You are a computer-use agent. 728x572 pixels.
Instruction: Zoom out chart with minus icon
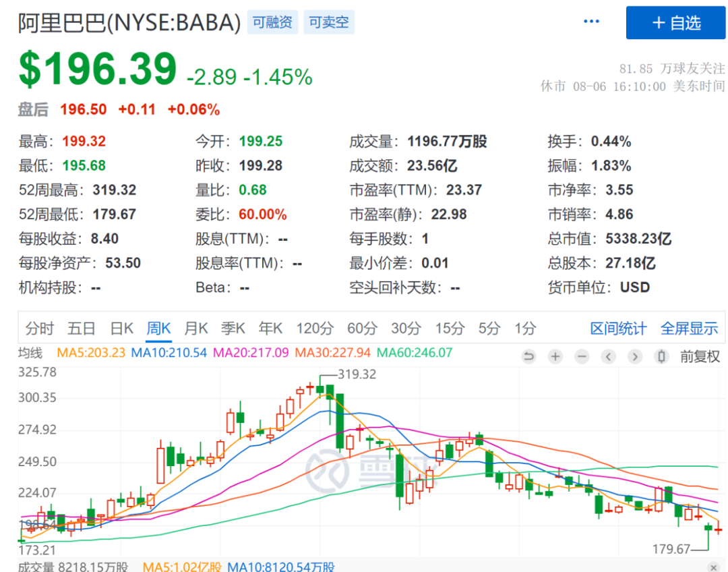point(582,356)
